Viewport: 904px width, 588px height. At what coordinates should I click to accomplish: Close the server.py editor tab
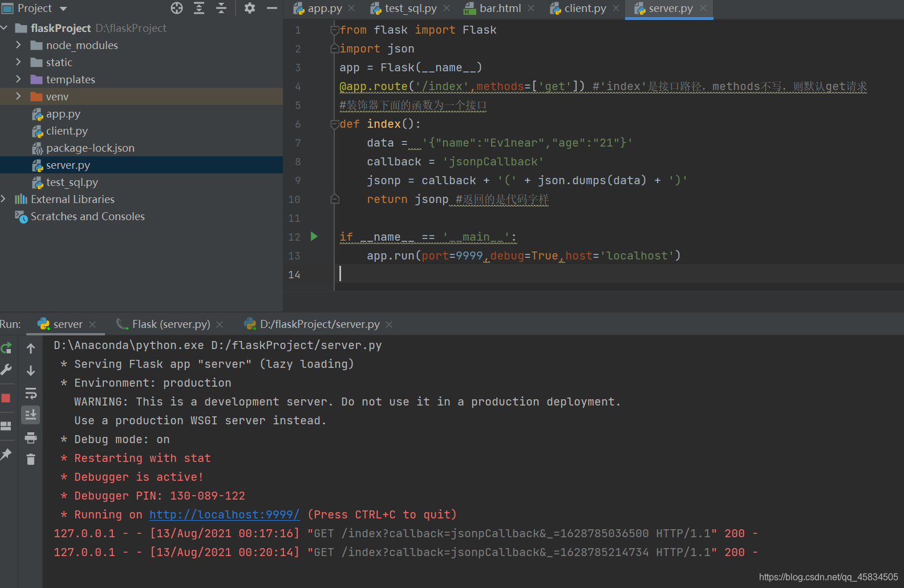coord(703,9)
